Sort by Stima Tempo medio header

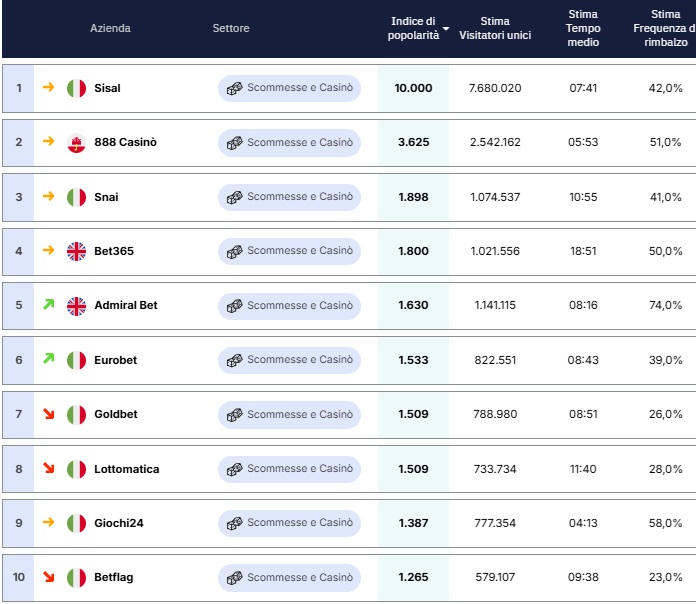pos(583,28)
